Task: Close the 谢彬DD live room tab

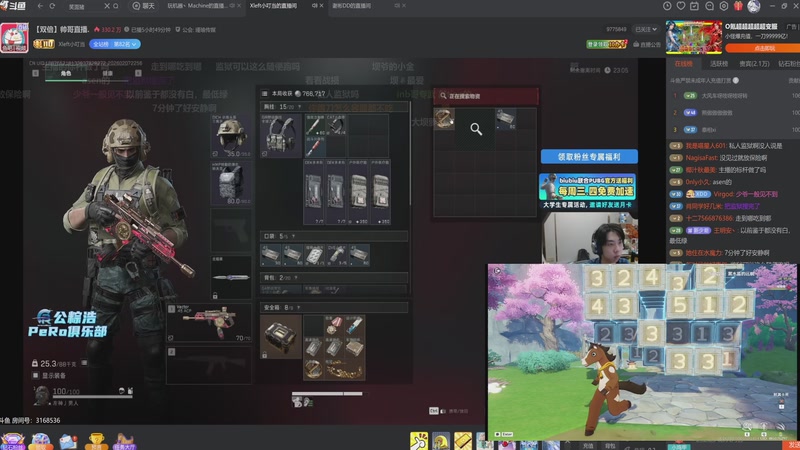Action: click(404, 6)
